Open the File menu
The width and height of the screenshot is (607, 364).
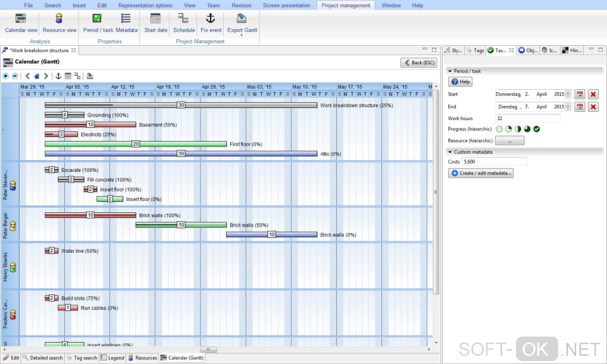click(28, 5)
